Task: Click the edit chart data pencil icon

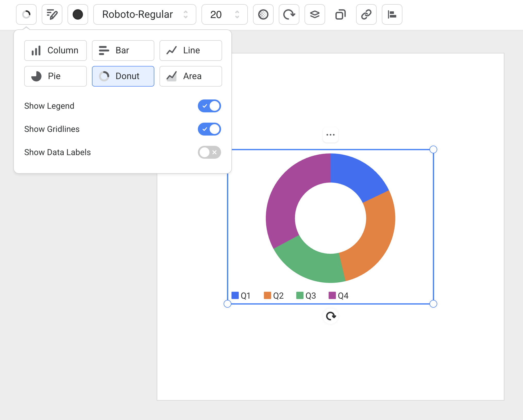Action: point(52,14)
